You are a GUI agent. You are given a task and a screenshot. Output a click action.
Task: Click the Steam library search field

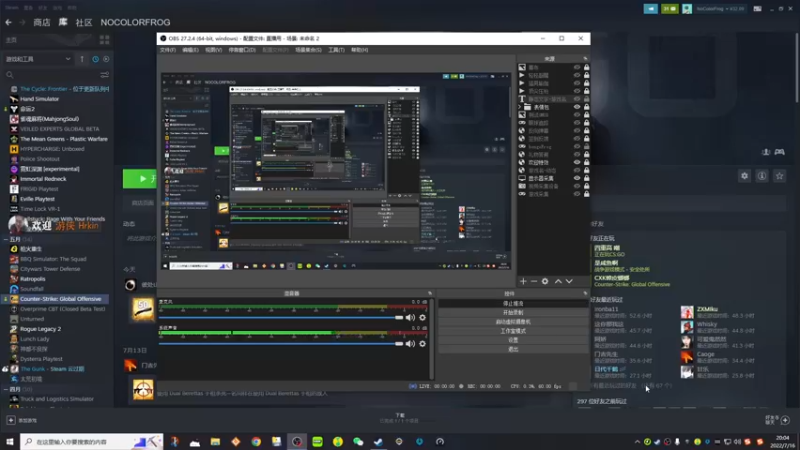point(51,75)
